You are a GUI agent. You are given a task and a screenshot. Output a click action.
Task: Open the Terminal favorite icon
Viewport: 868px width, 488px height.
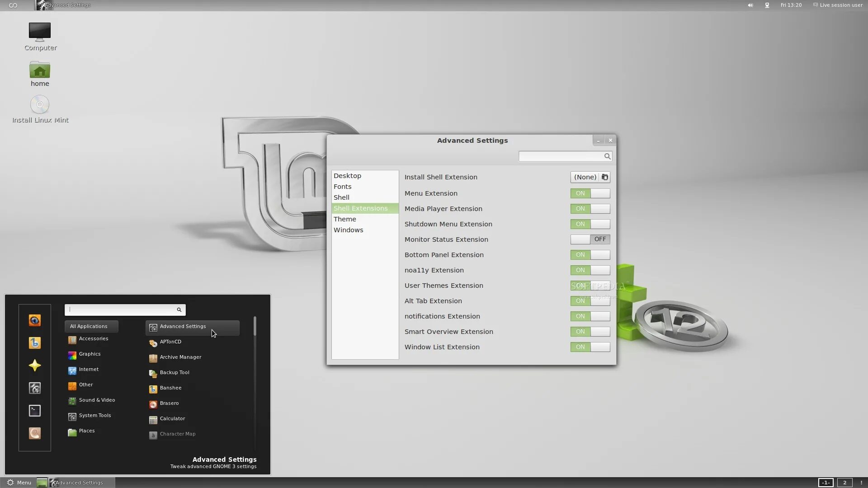tap(34, 411)
